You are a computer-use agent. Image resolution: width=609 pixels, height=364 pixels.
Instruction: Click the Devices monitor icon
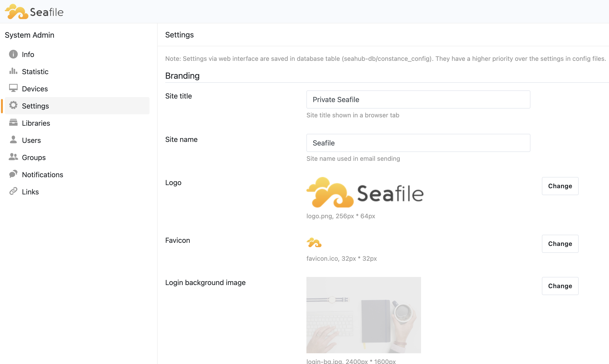(13, 88)
